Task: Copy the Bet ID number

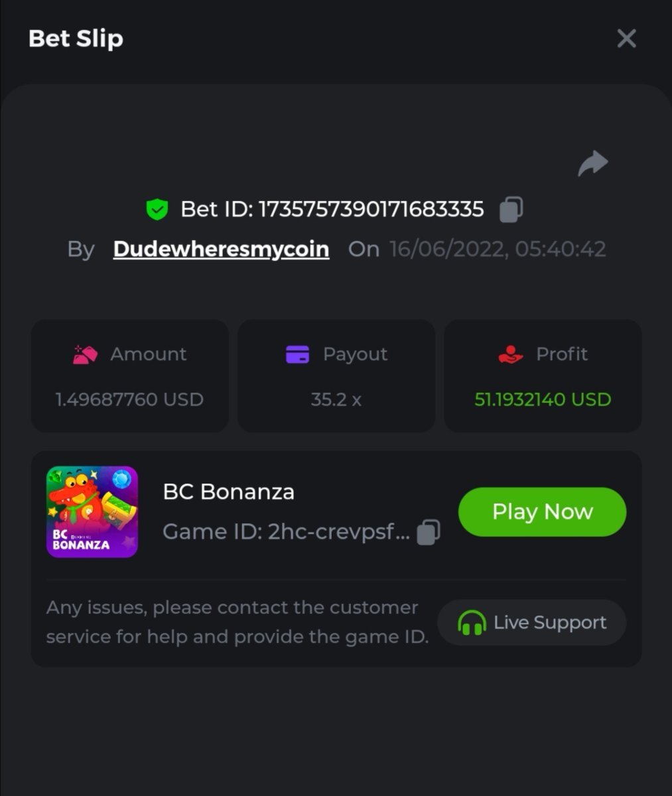Action: [x=511, y=210]
